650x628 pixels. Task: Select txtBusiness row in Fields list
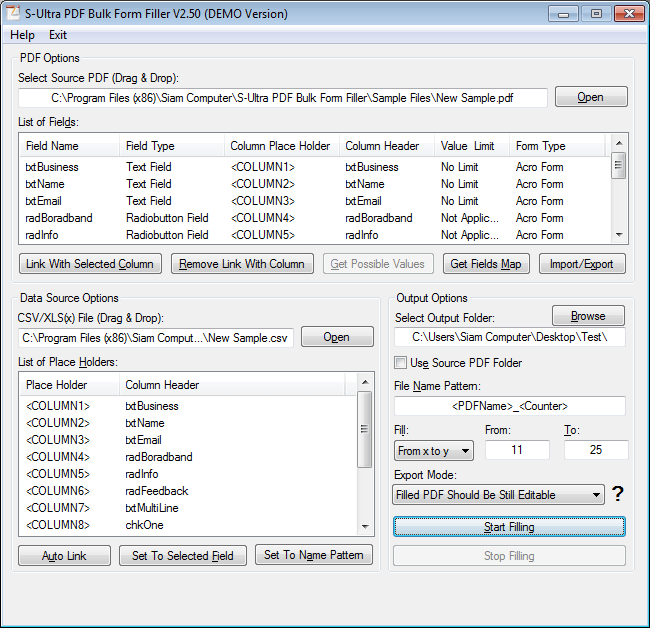pos(315,167)
